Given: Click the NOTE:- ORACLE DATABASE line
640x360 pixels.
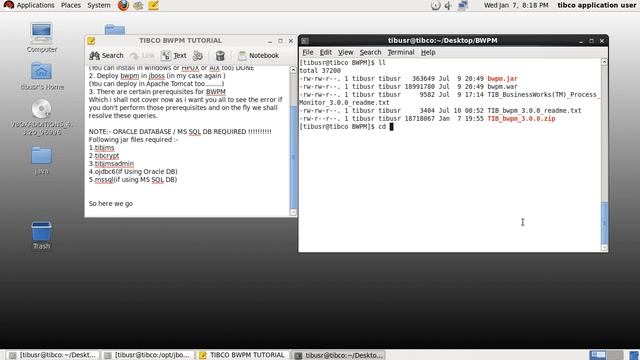Looking at the screenshot, I should pyautogui.click(x=180, y=131).
